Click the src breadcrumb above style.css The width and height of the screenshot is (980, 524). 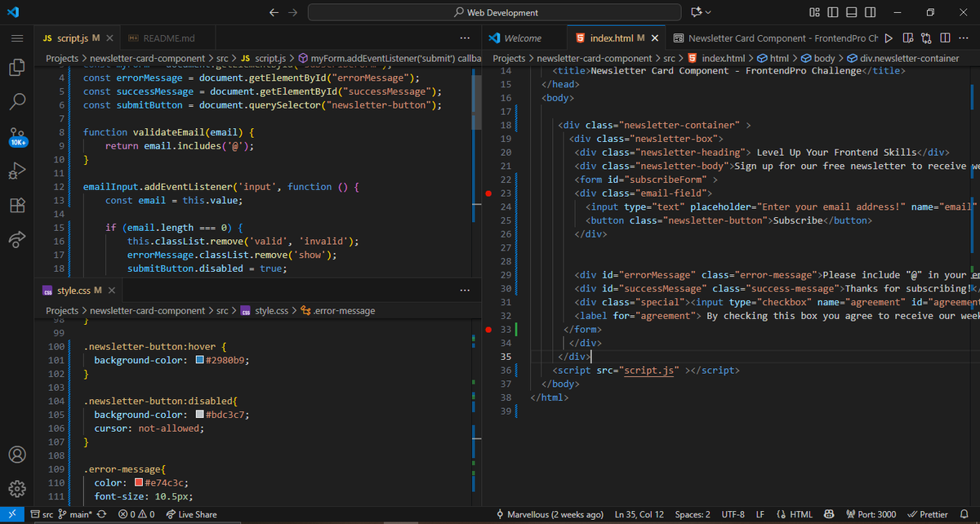click(222, 310)
